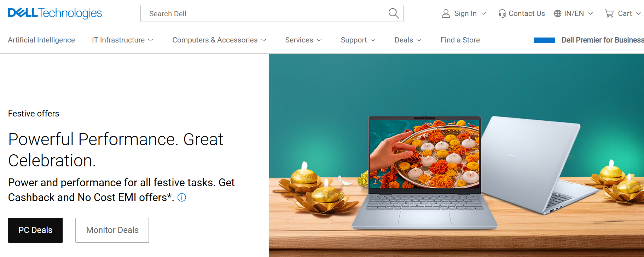Expand the IN/EN language dropdown chevron
The width and height of the screenshot is (644, 257).
(x=590, y=13)
